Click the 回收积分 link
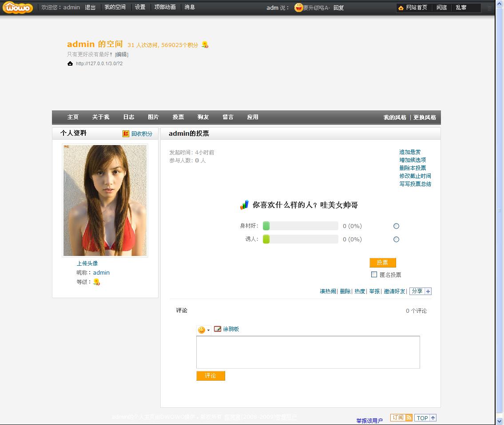This screenshot has height=425, width=504. [142, 134]
